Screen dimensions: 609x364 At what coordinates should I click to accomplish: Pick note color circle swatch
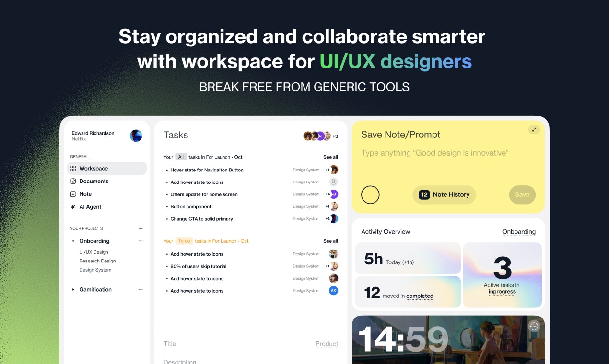[370, 195]
